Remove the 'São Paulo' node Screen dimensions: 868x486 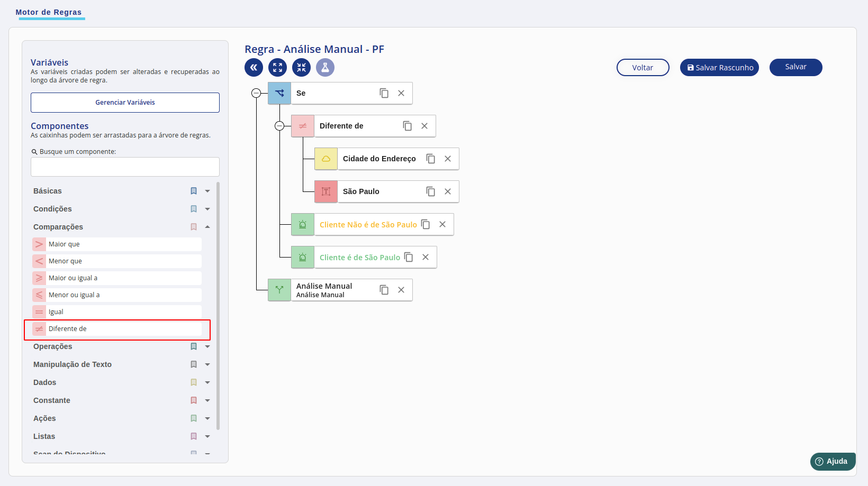448,191
